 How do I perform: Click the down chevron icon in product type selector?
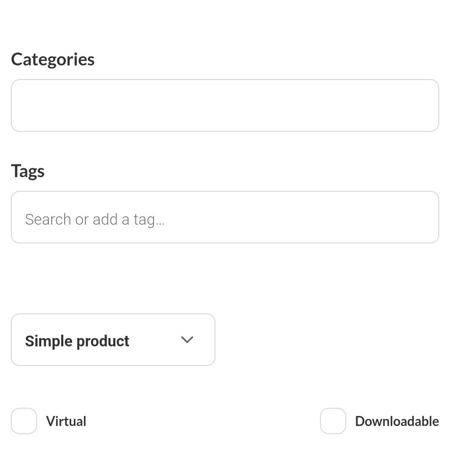187,340
